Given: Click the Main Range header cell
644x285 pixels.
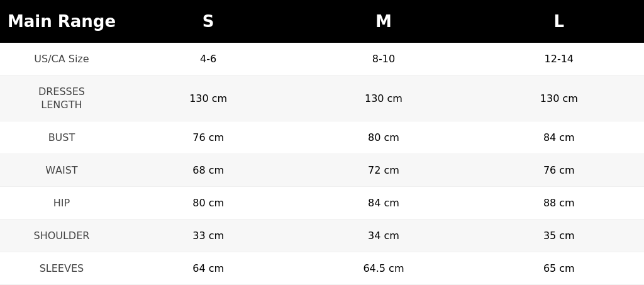Looking at the screenshot, I should coord(62,21).
